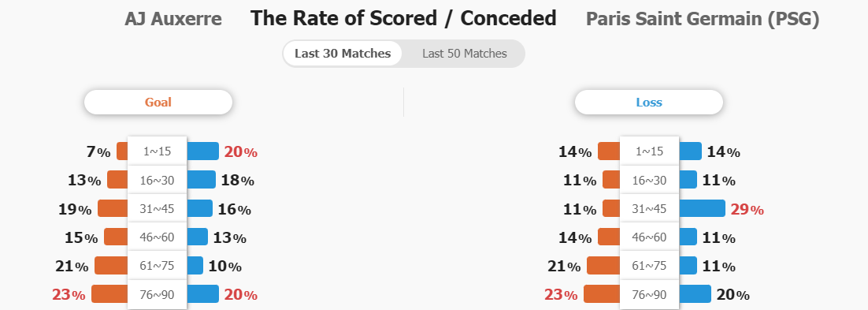This screenshot has width=868, height=310.
Task: Click the blue 29% bar in Loss chart
Action: [702, 208]
